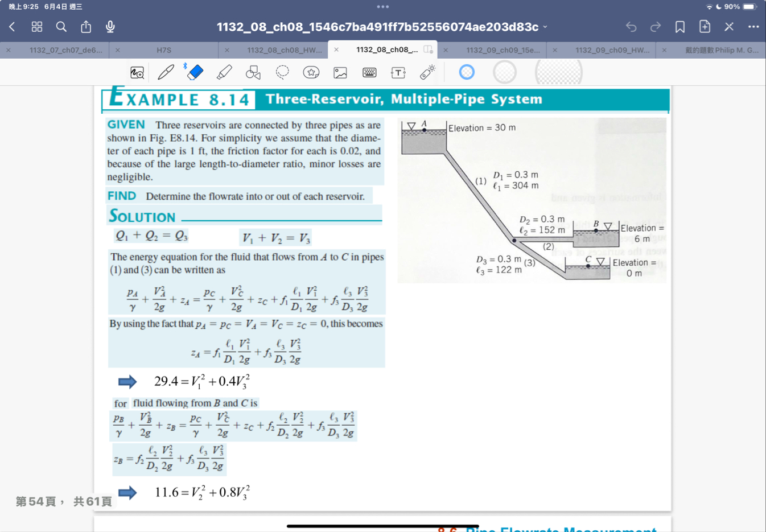This screenshot has height=532, width=766.
Task: Start audio recording with the microphone icon
Action: 110,27
